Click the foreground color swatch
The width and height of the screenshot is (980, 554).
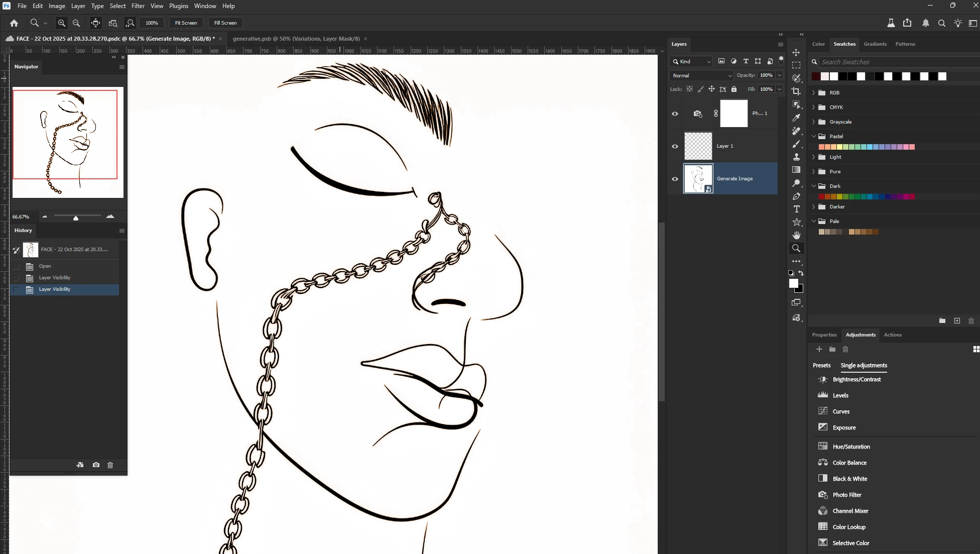click(x=793, y=284)
